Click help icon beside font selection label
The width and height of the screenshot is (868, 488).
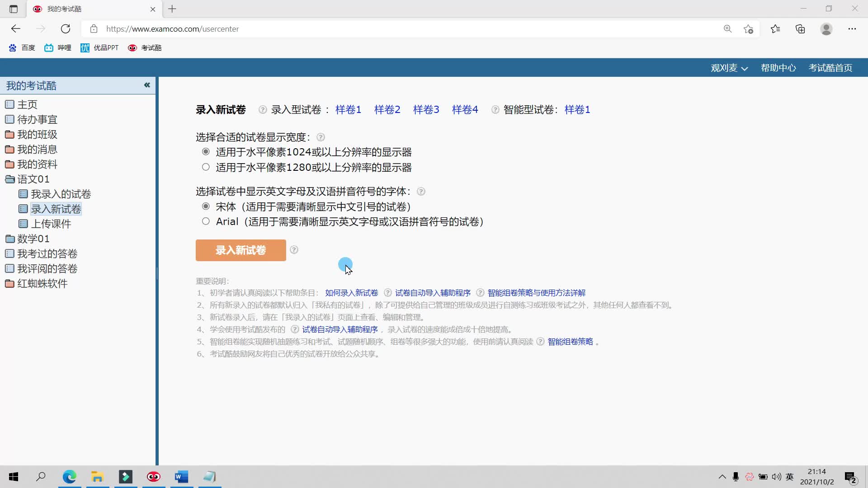point(421,192)
